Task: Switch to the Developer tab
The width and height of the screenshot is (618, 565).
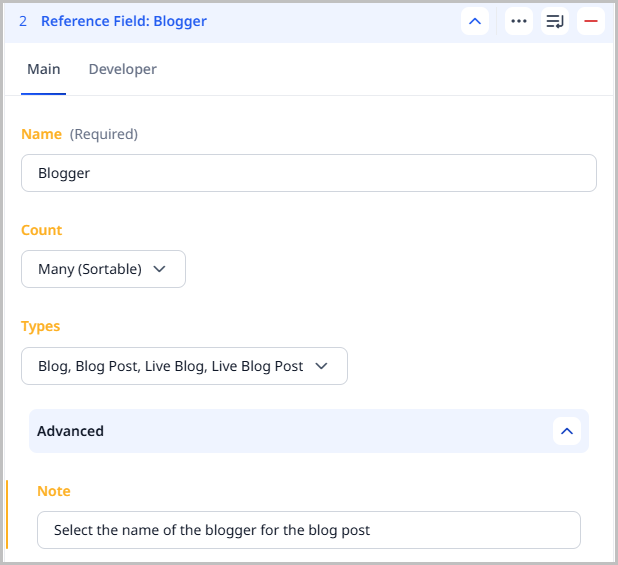Action: click(x=122, y=70)
